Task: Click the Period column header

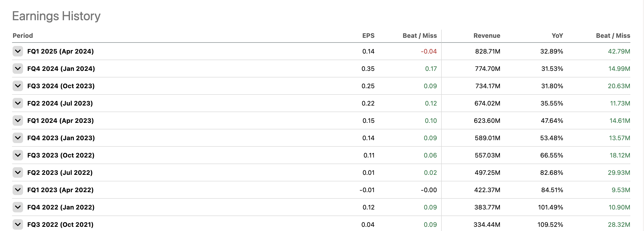Action: (23, 36)
